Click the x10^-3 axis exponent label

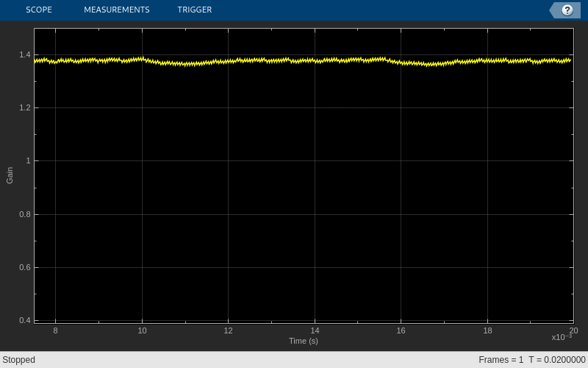[x=562, y=337]
